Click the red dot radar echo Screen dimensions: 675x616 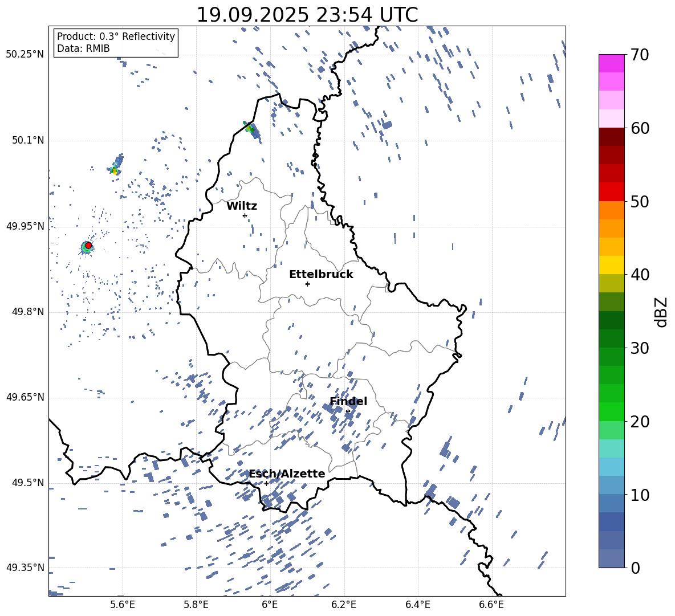coord(88,245)
